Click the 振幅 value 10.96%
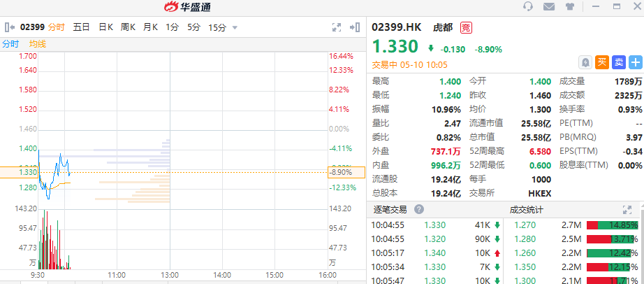Image resolution: width=644 pixels, height=284 pixels. coord(446,110)
